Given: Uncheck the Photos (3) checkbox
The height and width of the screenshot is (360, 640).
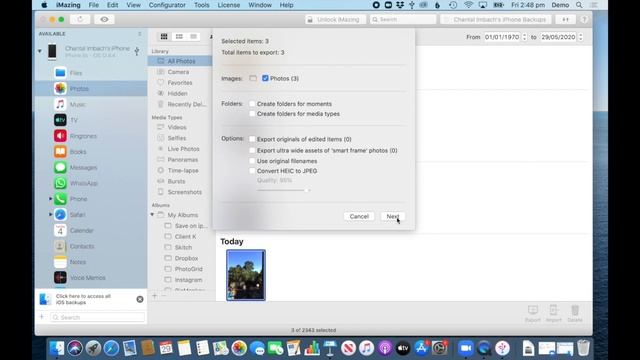Looking at the screenshot, I should [x=265, y=78].
